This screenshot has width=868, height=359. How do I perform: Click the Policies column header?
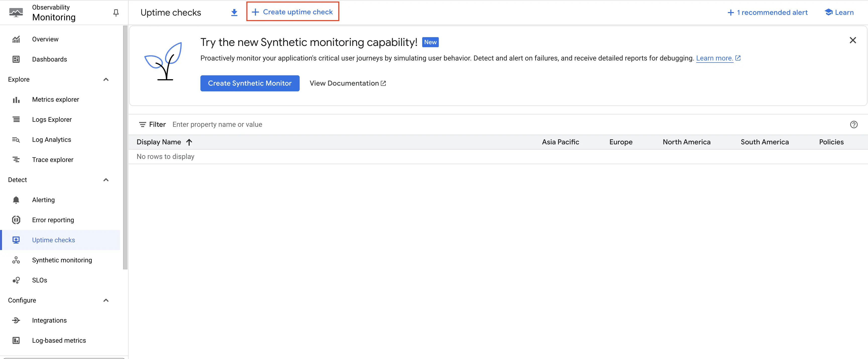[x=831, y=142]
